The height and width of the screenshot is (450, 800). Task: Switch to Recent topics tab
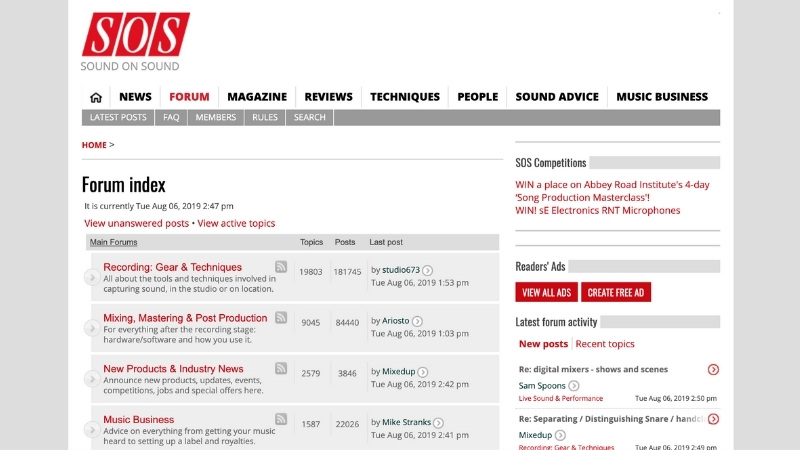(x=605, y=344)
